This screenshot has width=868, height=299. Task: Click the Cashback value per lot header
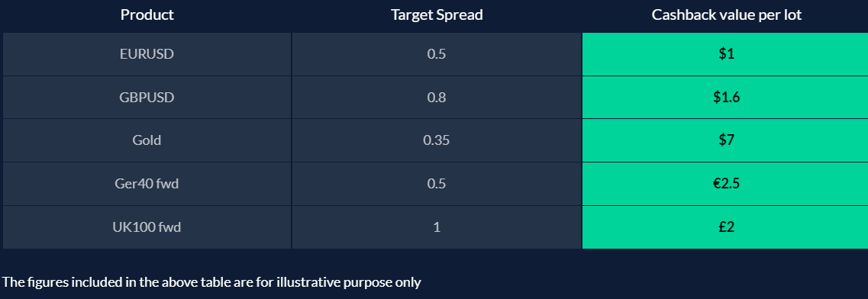point(726,15)
